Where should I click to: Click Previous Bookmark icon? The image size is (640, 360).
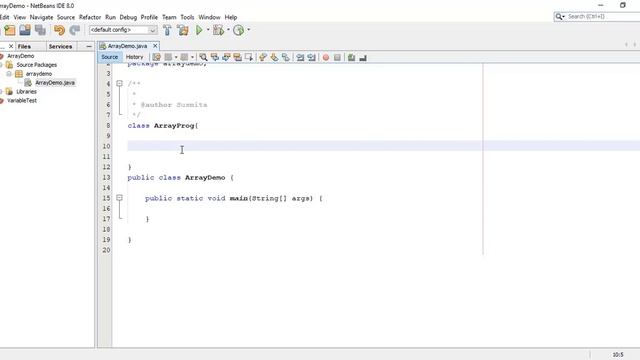click(263, 58)
